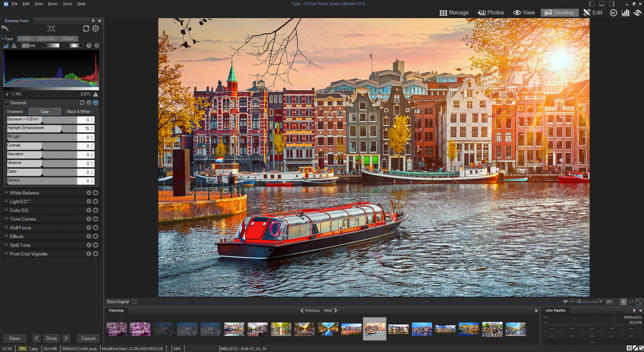Disable the General group toggle circle

point(96,103)
